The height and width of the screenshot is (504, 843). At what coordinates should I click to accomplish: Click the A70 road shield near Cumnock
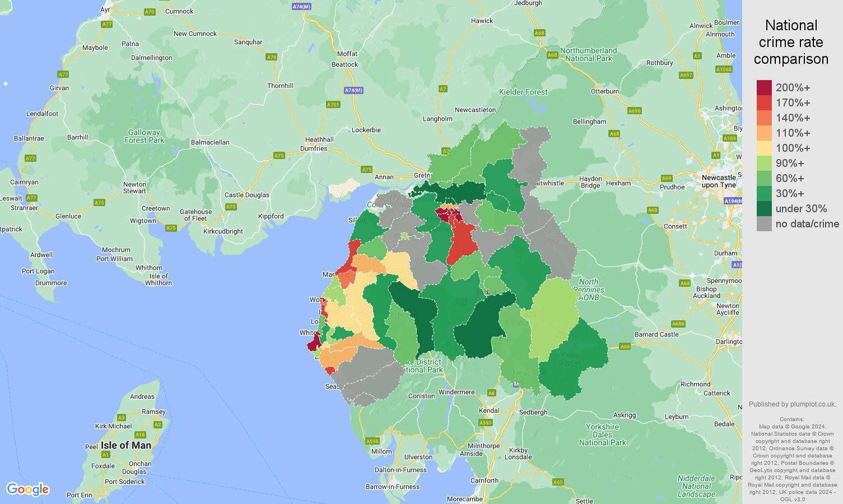[150, 12]
